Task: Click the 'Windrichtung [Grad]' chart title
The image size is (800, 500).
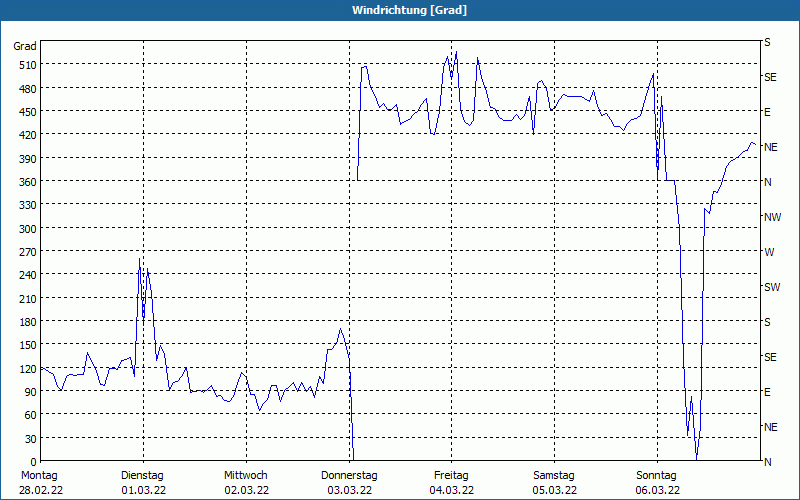Action: click(x=409, y=10)
